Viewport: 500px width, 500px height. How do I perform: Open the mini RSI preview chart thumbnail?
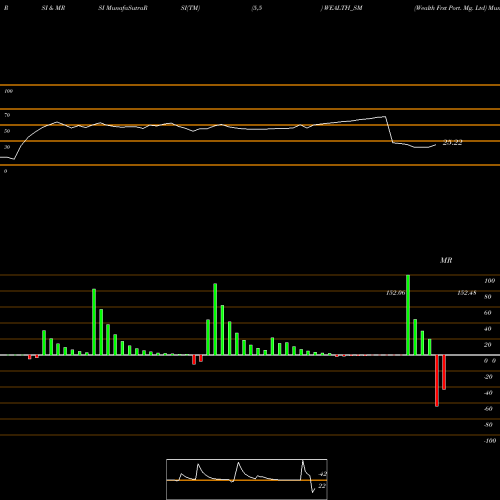[247, 479]
